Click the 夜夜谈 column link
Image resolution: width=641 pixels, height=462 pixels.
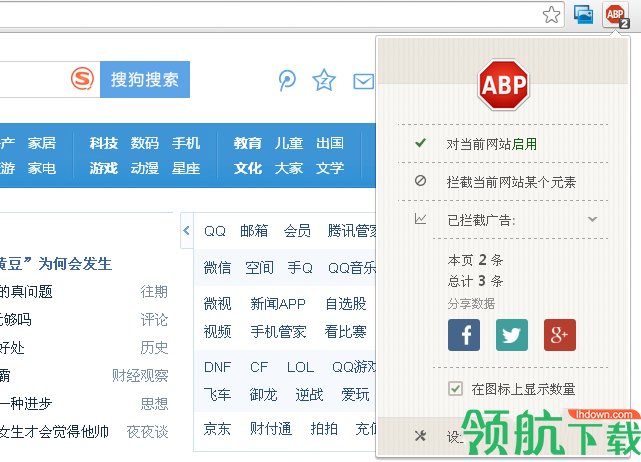[x=148, y=432]
